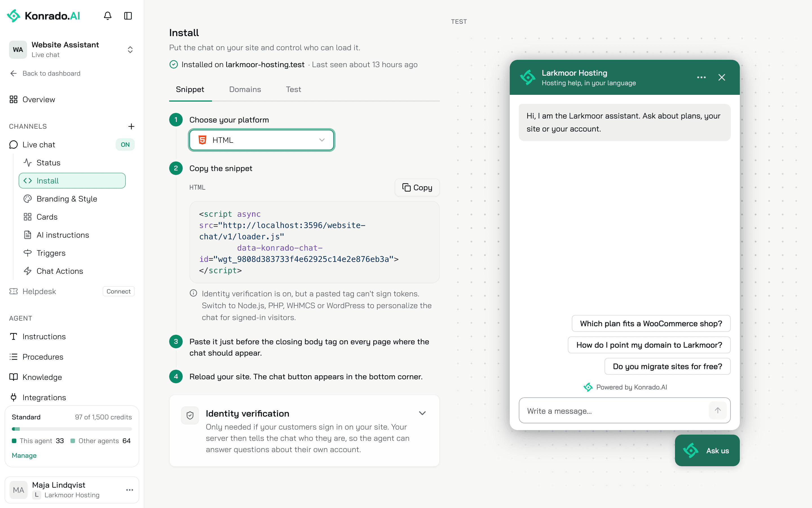
Task: Open the HTML platform dropdown
Action: coord(261,140)
